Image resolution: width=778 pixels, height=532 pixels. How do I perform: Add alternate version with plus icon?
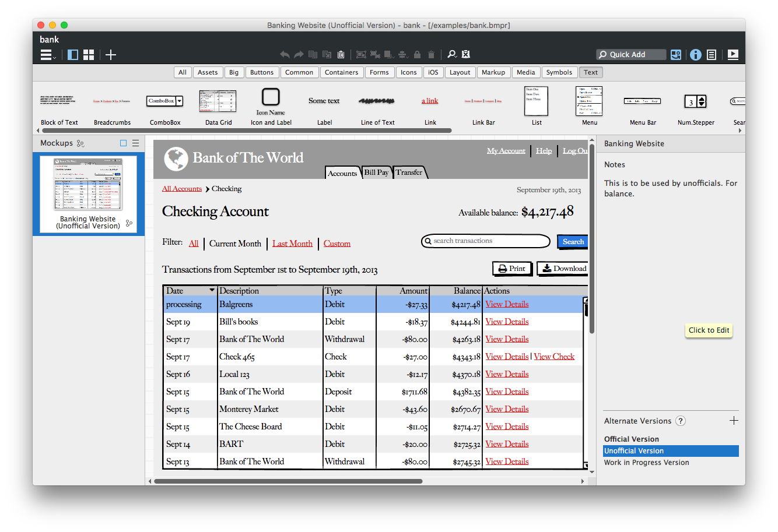734,421
